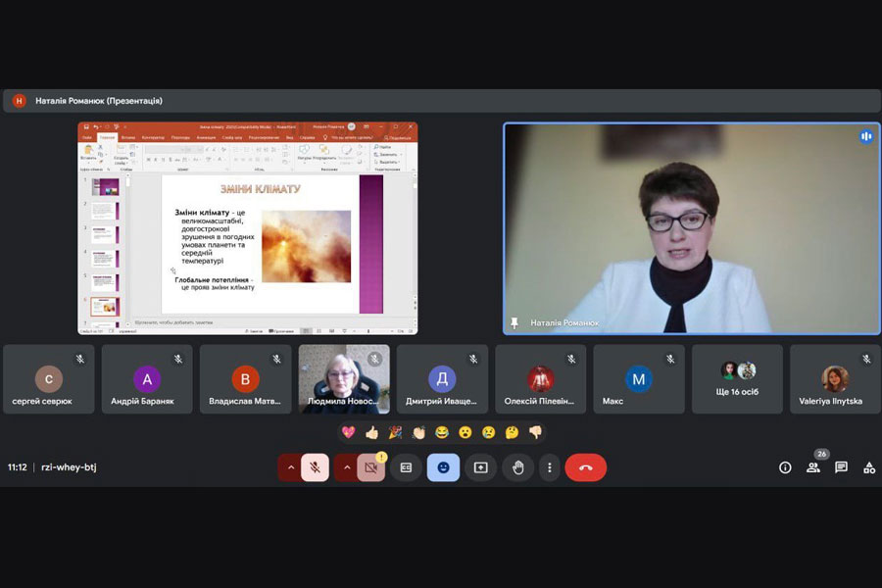Open the Главная ribbon tab in PowerPoint

[107, 137]
